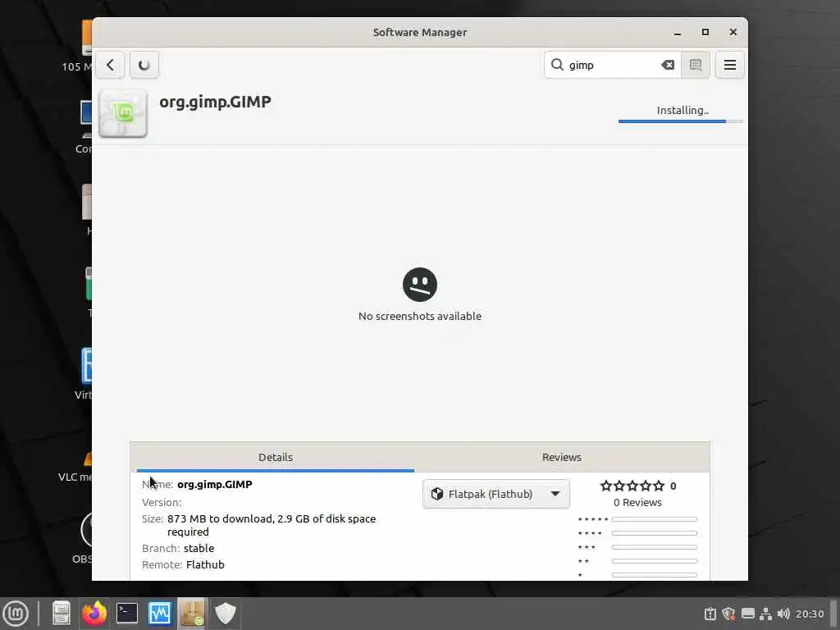Click the sad face no-screenshots icon
The height and width of the screenshot is (630, 840).
tap(420, 285)
